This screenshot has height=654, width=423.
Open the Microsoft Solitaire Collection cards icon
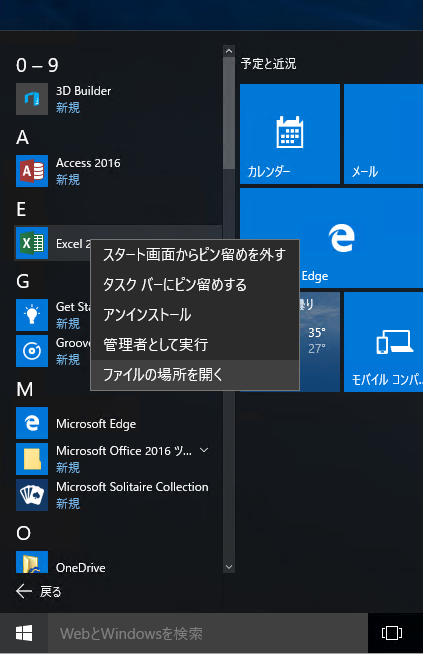click(x=32, y=495)
